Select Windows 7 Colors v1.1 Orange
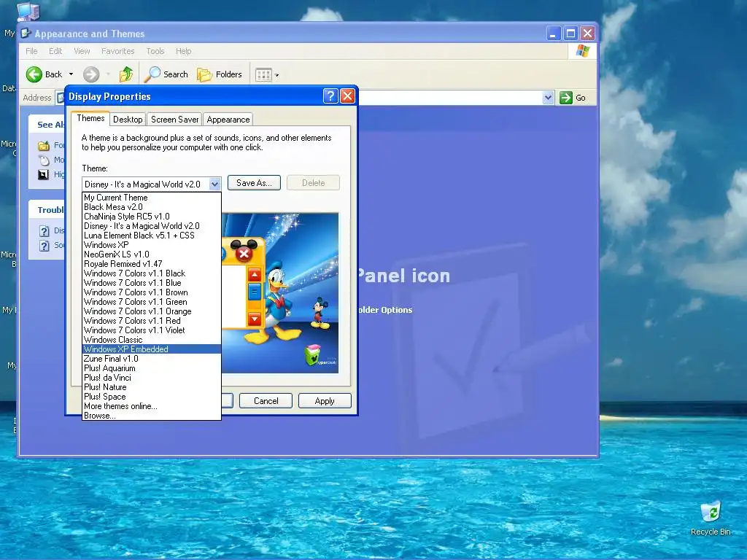The height and width of the screenshot is (560, 747). click(152, 311)
